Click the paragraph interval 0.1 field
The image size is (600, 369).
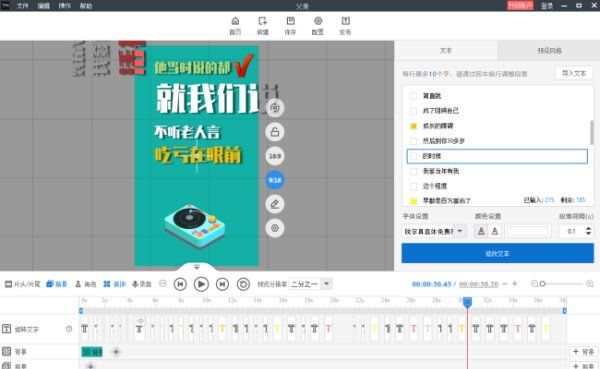click(572, 231)
